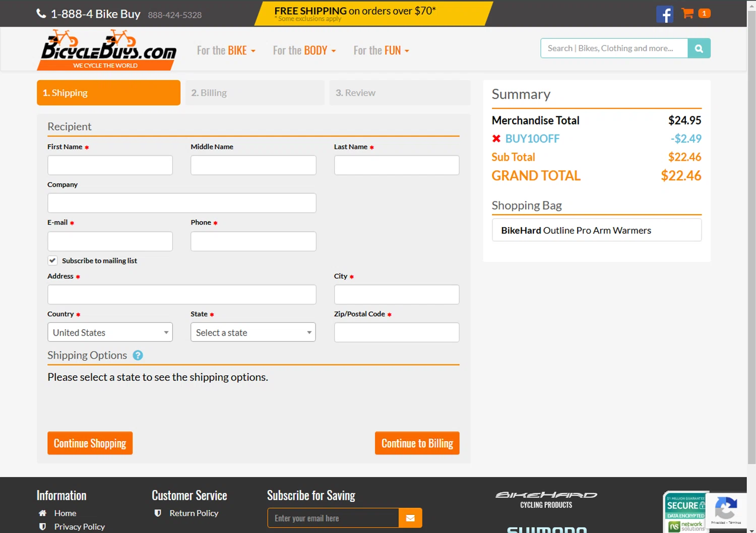This screenshot has width=756, height=533.
Task: Click the Last Name field
Action: pos(397,165)
